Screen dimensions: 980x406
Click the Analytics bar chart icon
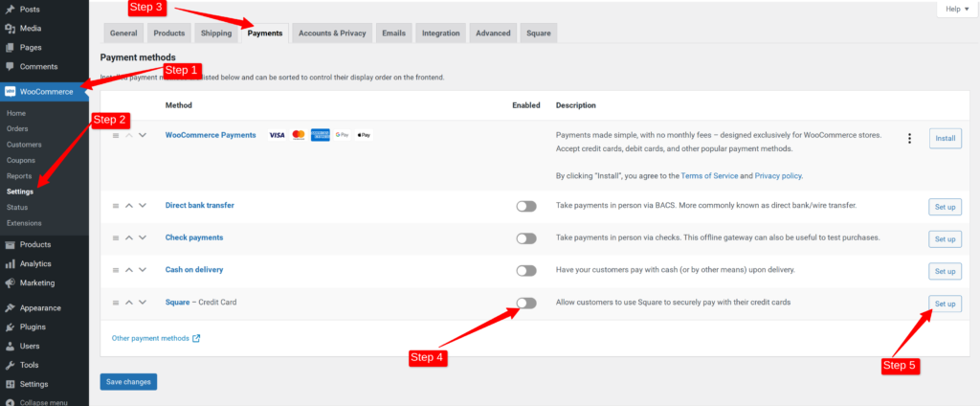tap(10, 264)
